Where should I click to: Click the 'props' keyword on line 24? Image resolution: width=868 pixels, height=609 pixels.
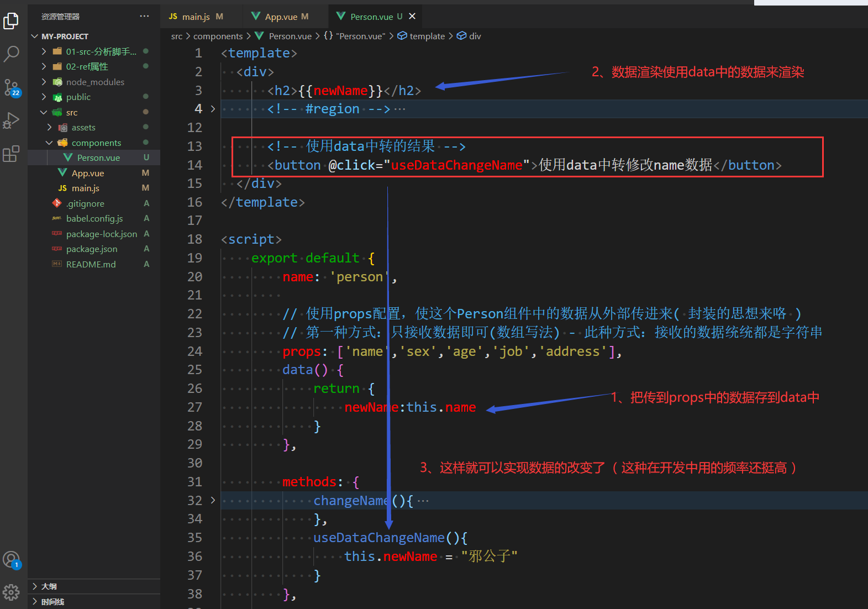pos(302,351)
